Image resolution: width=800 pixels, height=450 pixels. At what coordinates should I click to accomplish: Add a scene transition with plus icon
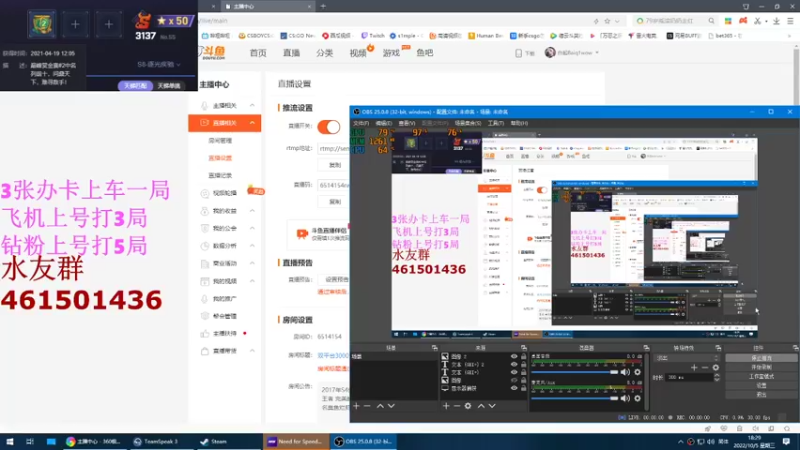(694, 367)
